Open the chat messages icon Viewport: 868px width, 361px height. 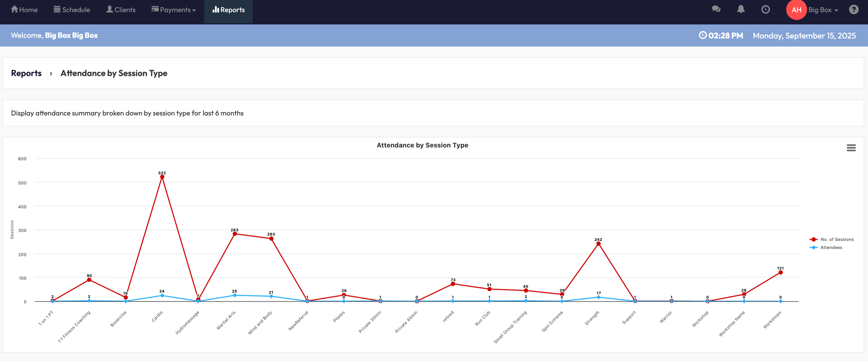[716, 10]
